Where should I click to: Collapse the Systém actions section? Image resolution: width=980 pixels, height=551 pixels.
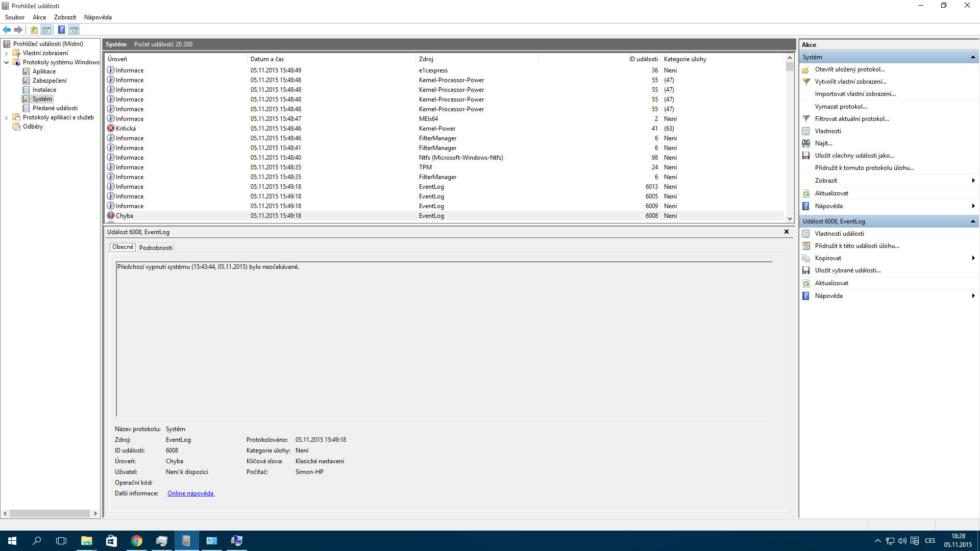(x=973, y=57)
